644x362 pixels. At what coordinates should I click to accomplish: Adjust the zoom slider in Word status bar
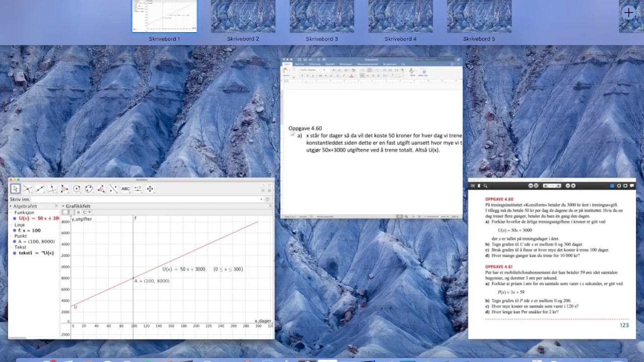441,216
